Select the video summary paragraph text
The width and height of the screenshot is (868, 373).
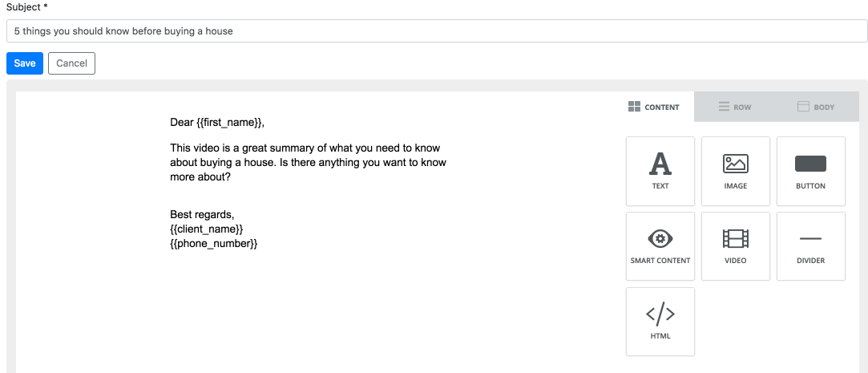click(x=309, y=163)
